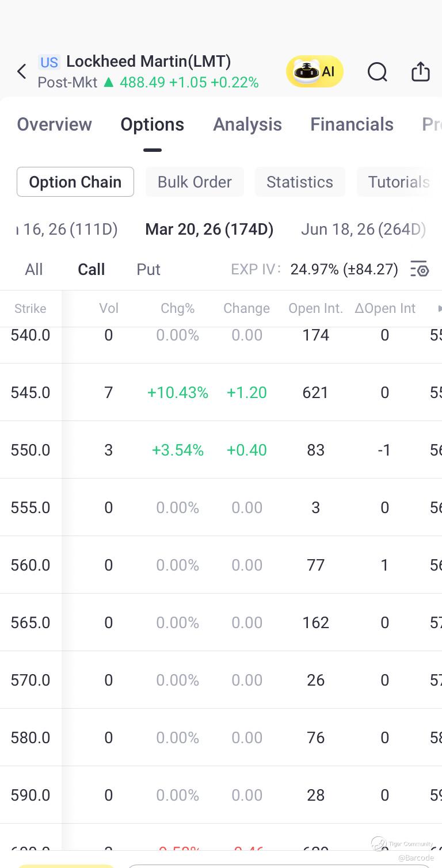Select the Call filter option

click(x=92, y=269)
